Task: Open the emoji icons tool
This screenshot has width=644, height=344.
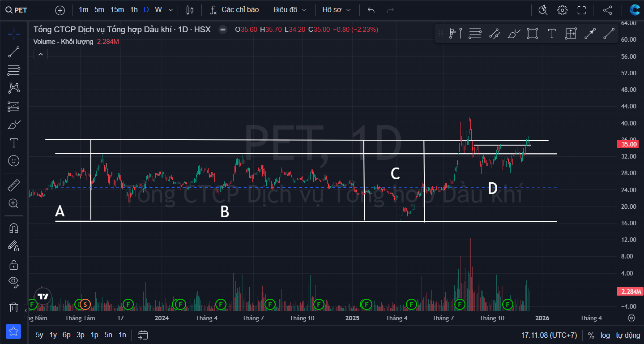Action: coord(14,161)
